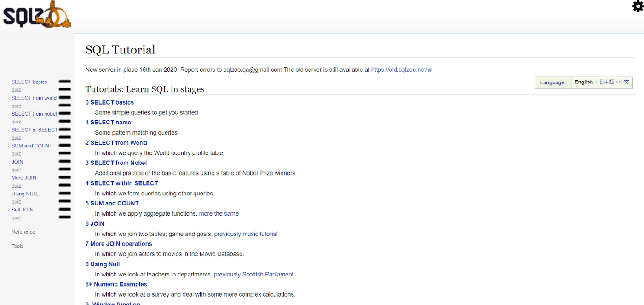Open the 6 JOIN tutorial
644x305 pixels.
[x=95, y=224]
